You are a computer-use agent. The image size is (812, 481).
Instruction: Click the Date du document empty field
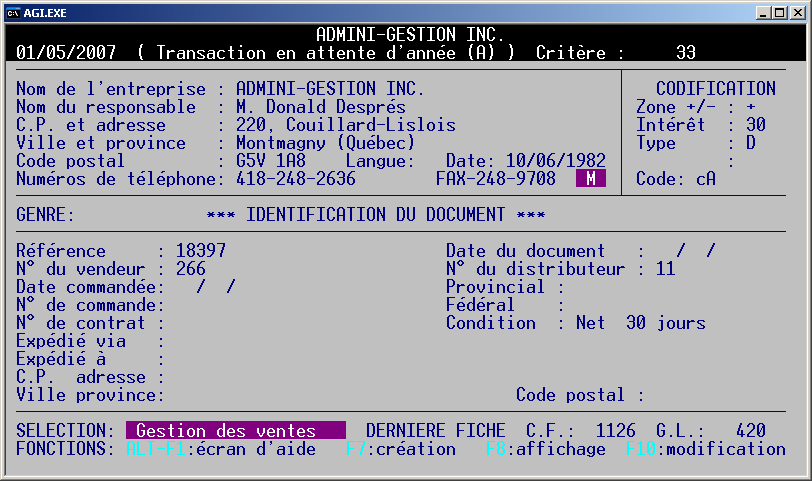[696, 251]
